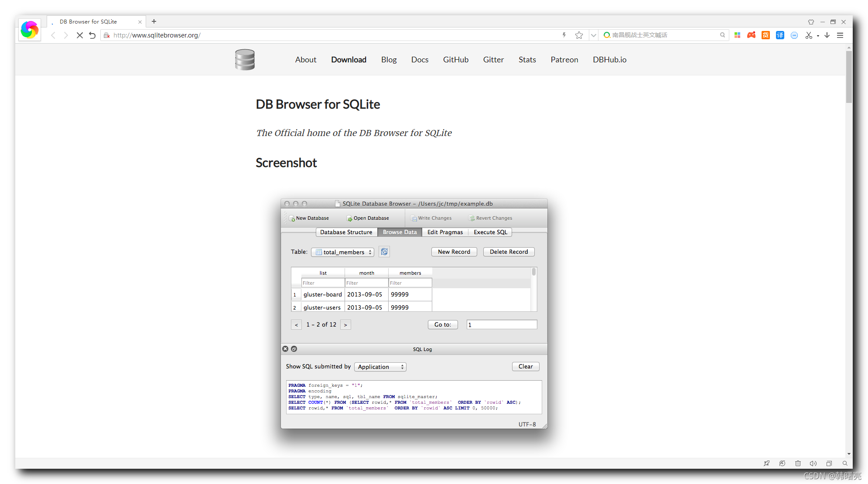
Task: Click the 360 browser colorful logo
Action: (x=29, y=29)
